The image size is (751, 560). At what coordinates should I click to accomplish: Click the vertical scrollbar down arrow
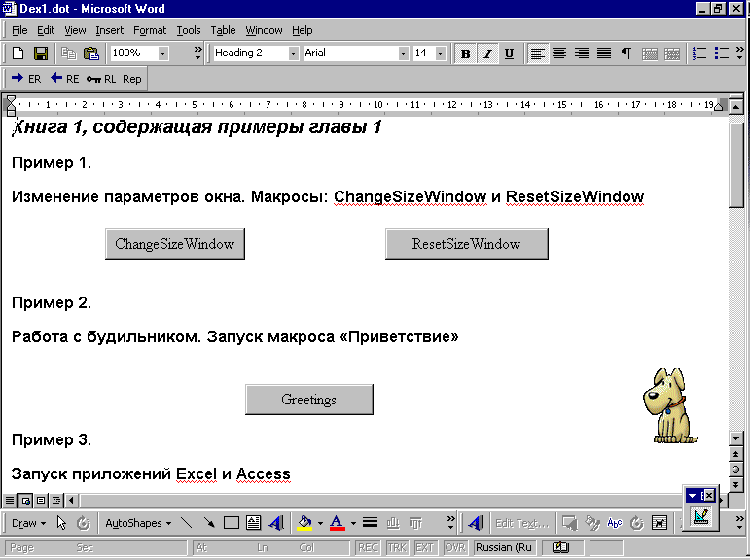coord(736,438)
